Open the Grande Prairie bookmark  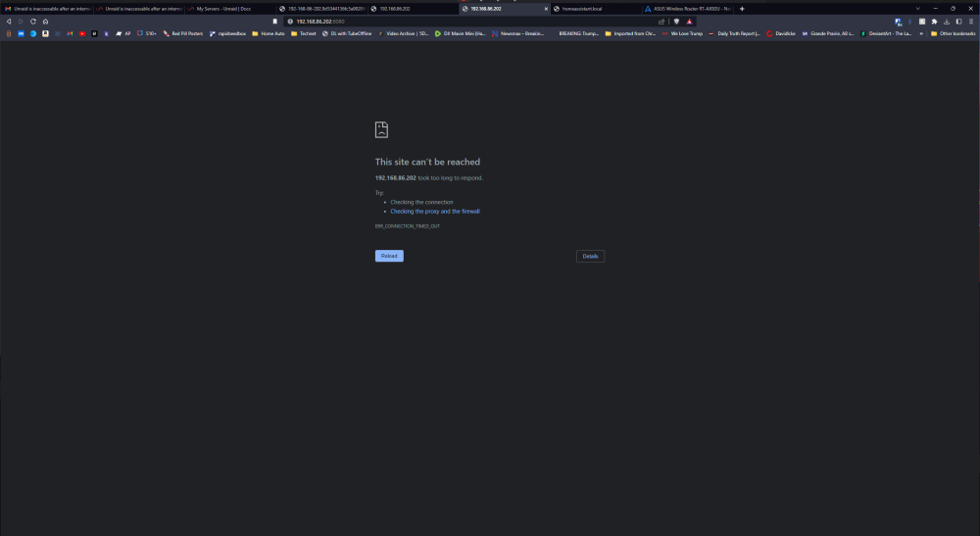pos(828,33)
